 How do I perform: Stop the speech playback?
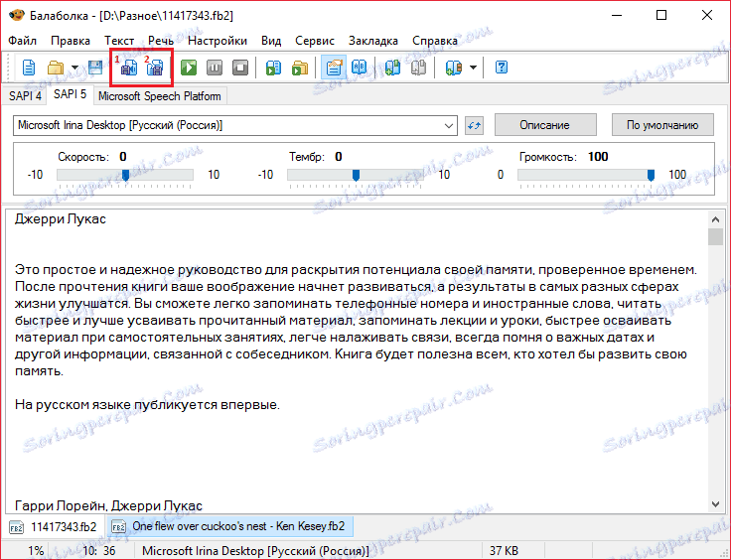[240, 69]
